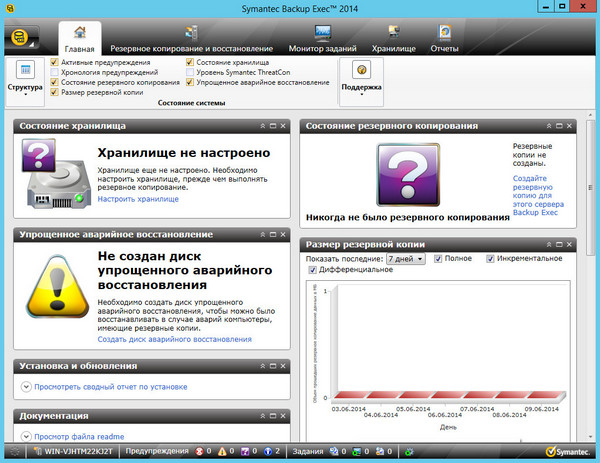Maximize the Упрощенное аварийное восстановление panel
The height and width of the screenshot is (463, 600).
273,235
